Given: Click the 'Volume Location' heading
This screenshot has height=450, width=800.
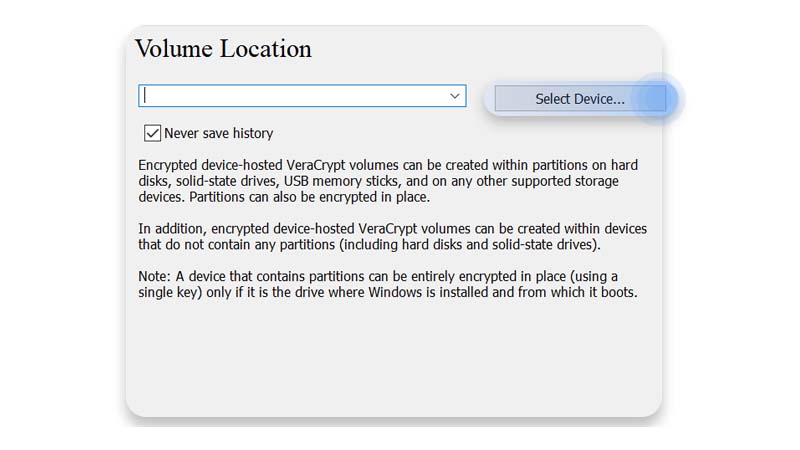Looking at the screenshot, I should click(x=223, y=49).
